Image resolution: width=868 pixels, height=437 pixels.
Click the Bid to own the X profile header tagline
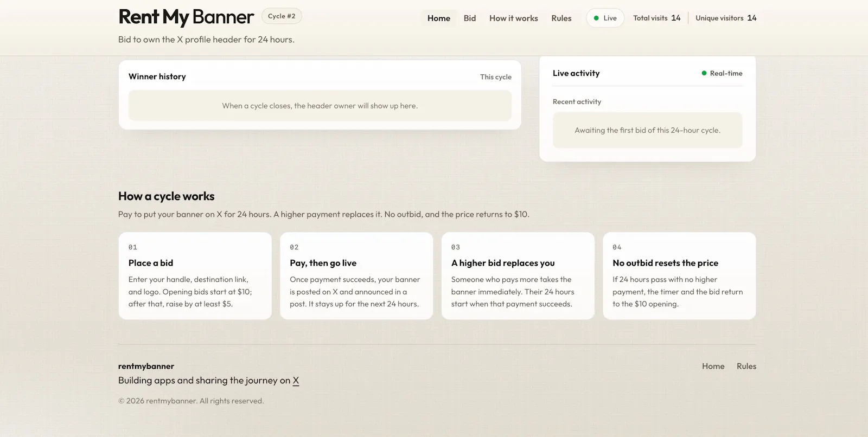point(206,40)
